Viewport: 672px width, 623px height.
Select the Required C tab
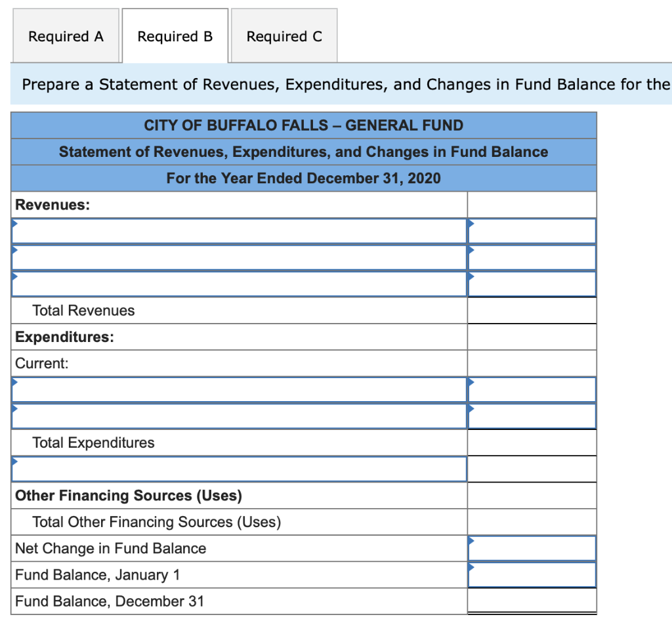[283, 36]
